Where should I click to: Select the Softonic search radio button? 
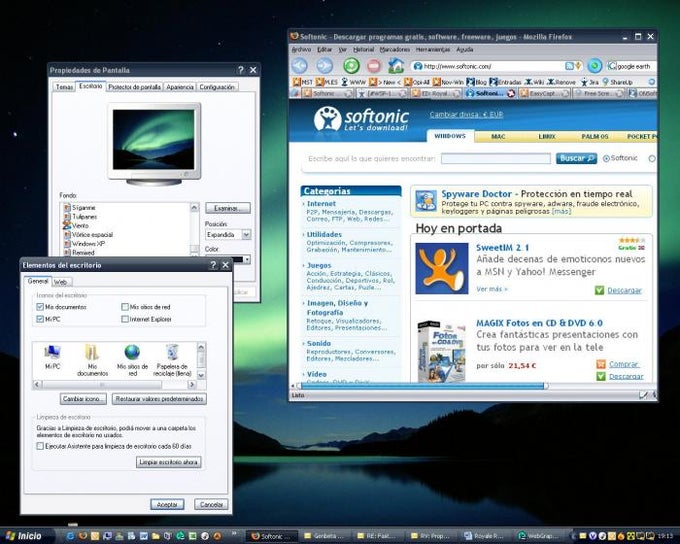[x=606, y=159]
